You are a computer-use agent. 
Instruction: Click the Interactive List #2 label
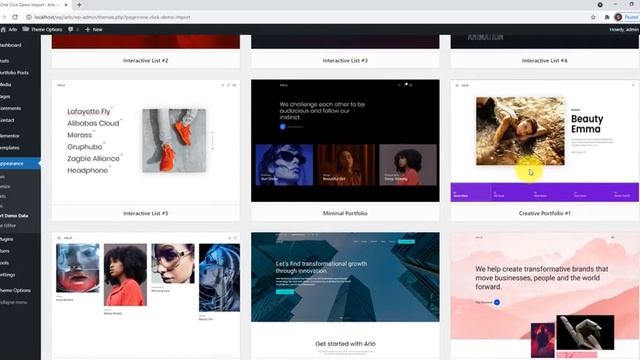[x=146, y=60]
